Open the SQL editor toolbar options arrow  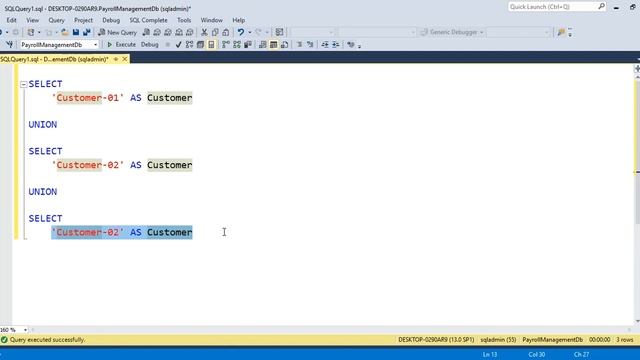359,46
